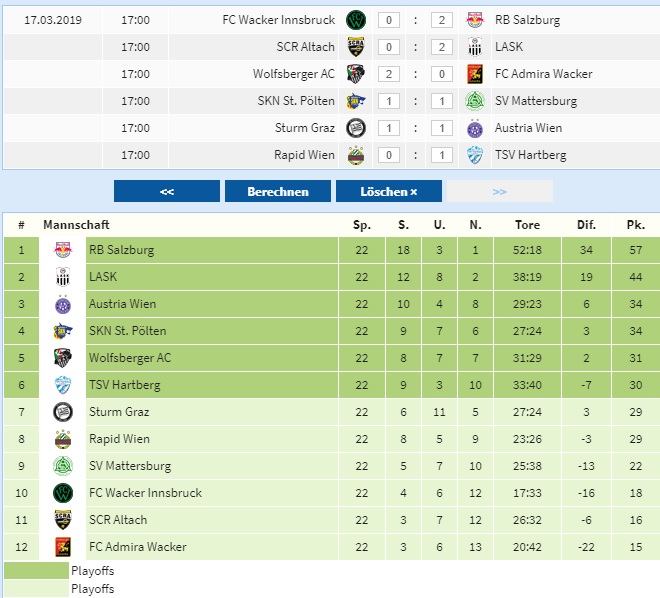Edit Wolfsberger AC home score field
The width and height of the screenshot is (660, 598).
[389, 74]
